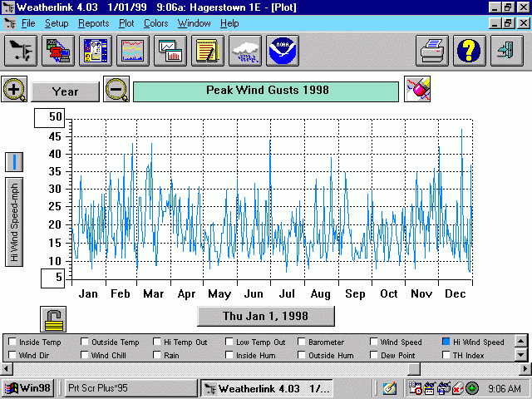
Task: Open the rain cloud toolbar icon
Action: point(245,51)
